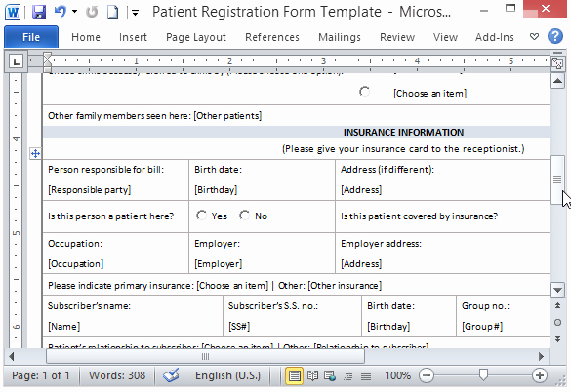Screen dimensions: 571x392
Task: Toggle the ruler view button above scrollbar
Action: pos(557,63)
